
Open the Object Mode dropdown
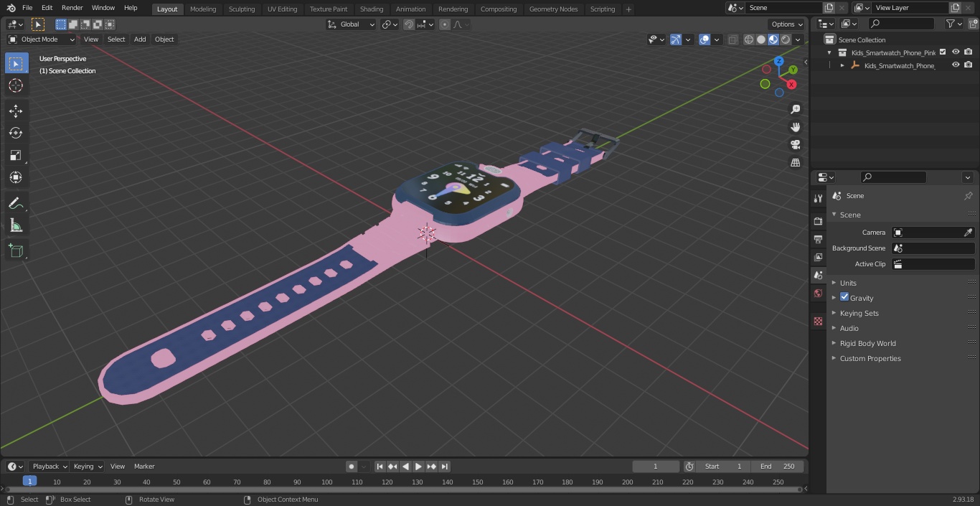coord(42,39)
